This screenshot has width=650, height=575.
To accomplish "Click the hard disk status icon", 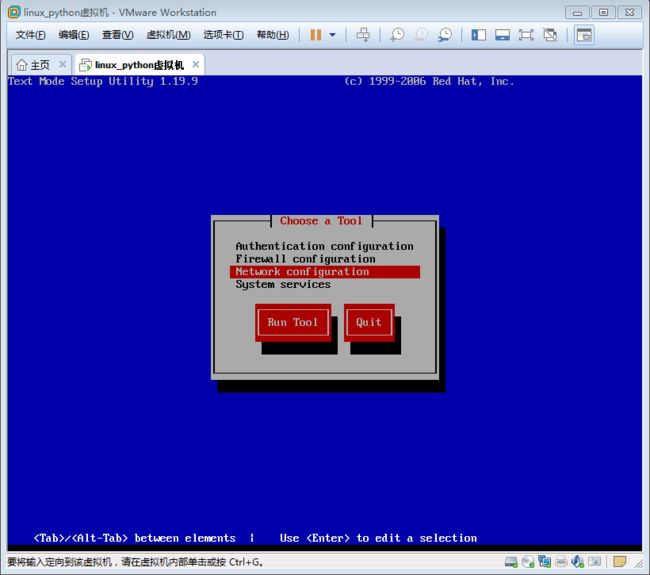I will [511, 562].
